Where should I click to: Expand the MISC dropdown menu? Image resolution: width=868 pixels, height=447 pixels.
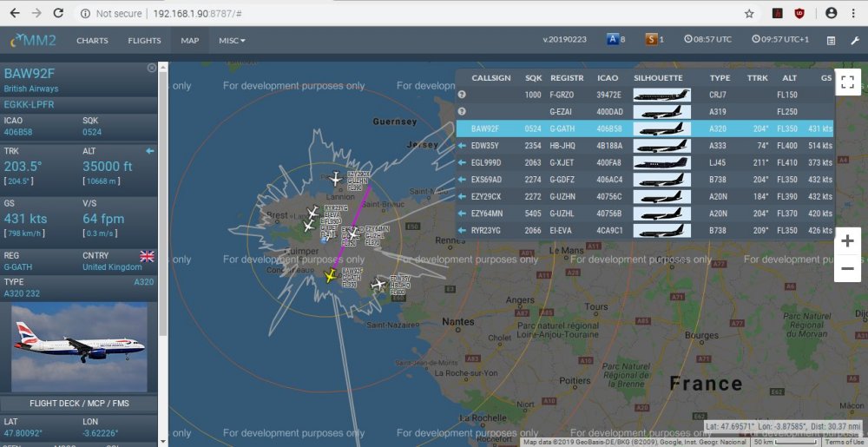pyautogui.click(x=232, y=41)
